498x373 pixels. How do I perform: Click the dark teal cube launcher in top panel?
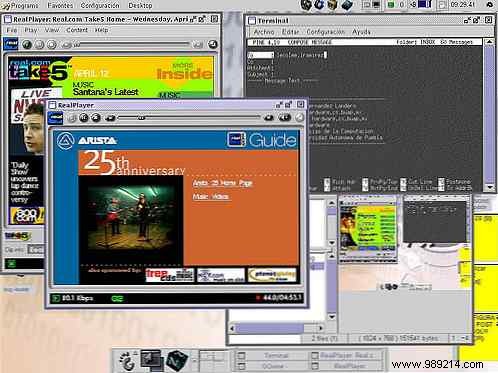pyautogui.click(x=347, y=5)
